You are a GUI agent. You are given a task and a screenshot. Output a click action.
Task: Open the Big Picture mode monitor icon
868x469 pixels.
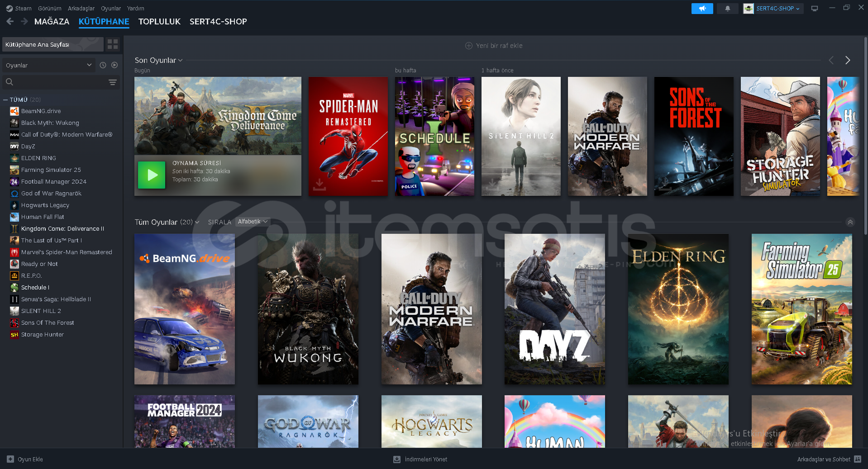pyautogui.click(x=815, y=9)
